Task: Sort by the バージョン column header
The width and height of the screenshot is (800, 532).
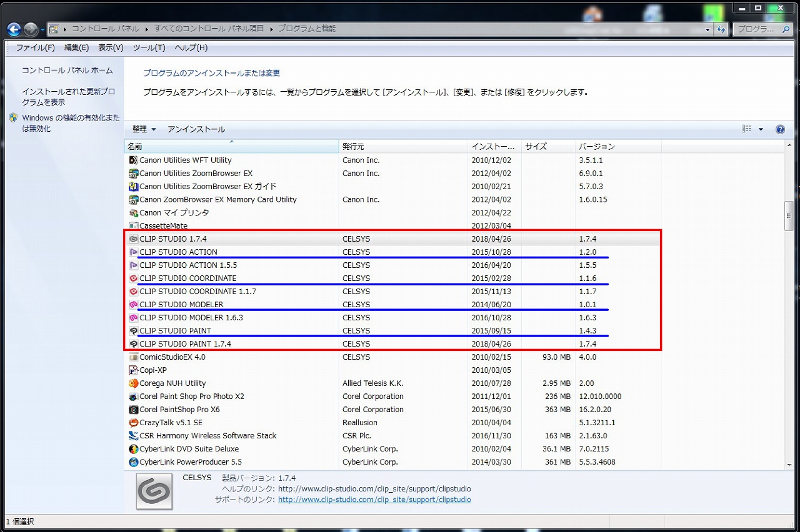Action: click(x=618, y=147)
